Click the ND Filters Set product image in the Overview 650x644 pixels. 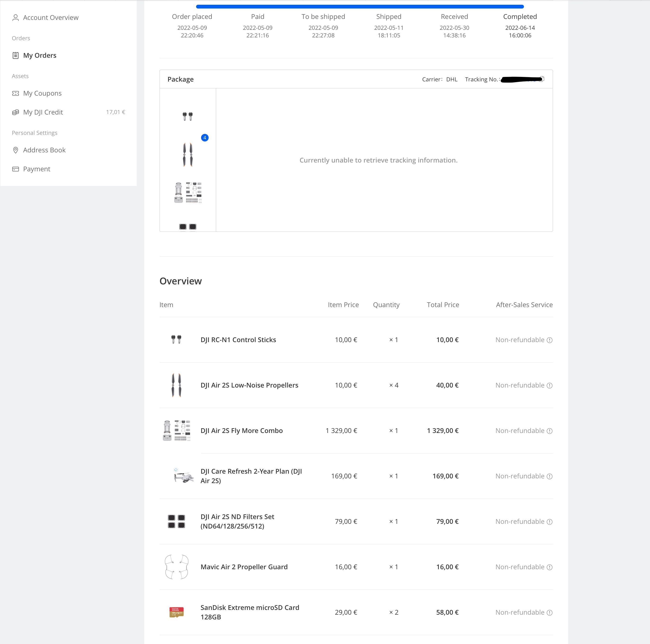(x=176, y=521)
